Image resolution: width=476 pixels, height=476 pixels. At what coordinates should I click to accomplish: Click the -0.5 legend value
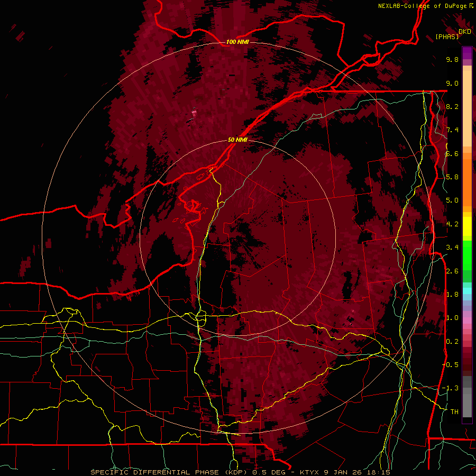tap(450, 365)
